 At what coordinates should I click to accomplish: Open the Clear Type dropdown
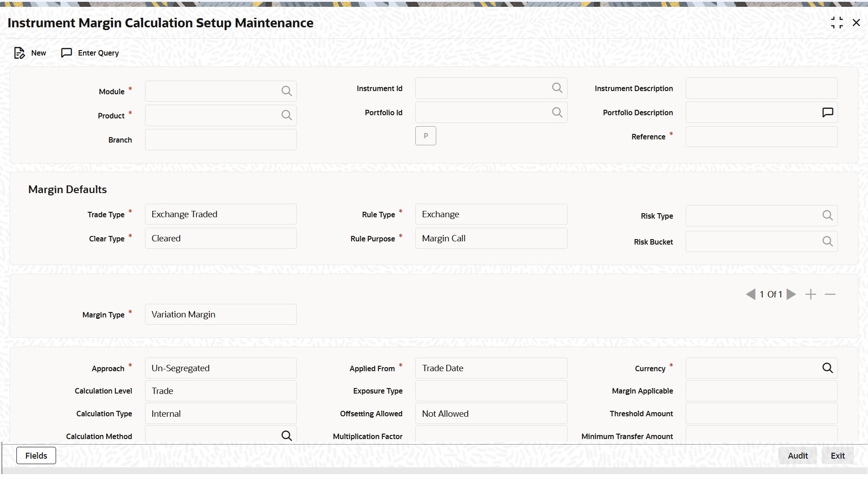[x=221, y=238]
